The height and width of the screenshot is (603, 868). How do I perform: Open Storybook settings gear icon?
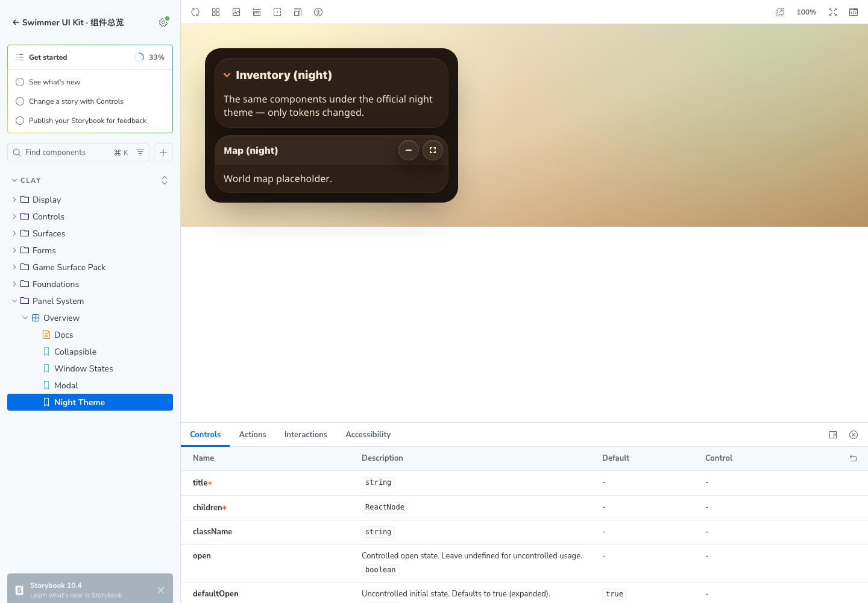163,22
